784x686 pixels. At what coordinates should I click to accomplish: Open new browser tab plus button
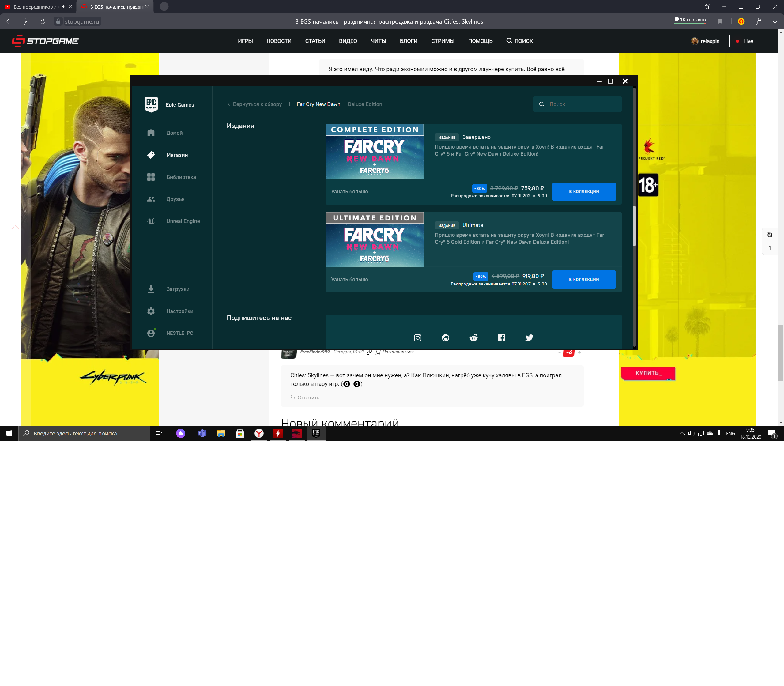[x=164, y=6]
